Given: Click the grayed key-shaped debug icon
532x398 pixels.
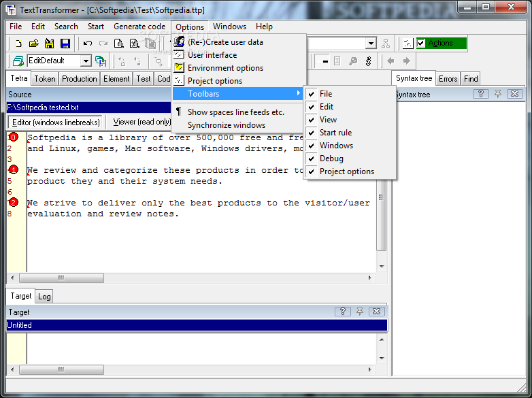Looking at the screenshot, I should [x=353, y=61].
